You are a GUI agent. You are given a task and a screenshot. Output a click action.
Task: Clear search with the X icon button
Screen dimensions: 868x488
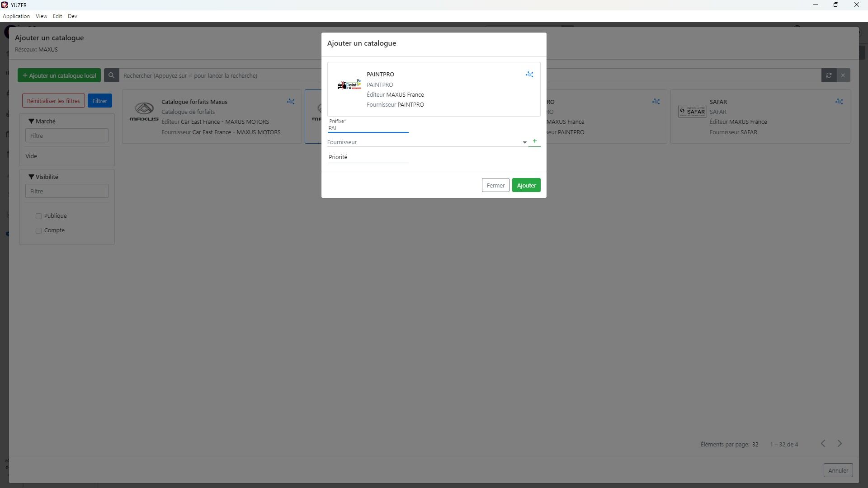click(x=843, y=75)
